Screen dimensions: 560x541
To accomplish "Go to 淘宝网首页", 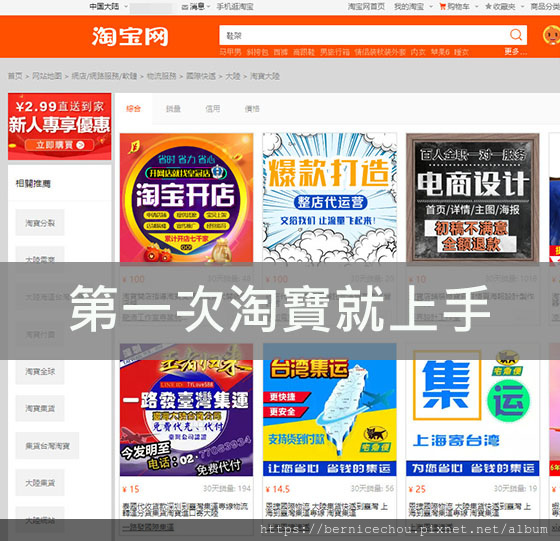I will (x=366, y=6).
